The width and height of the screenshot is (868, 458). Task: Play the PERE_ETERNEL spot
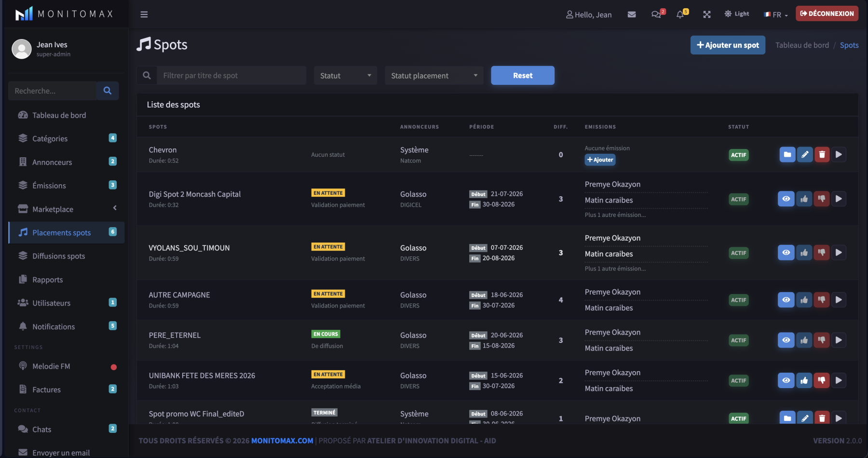click(839, 340)
